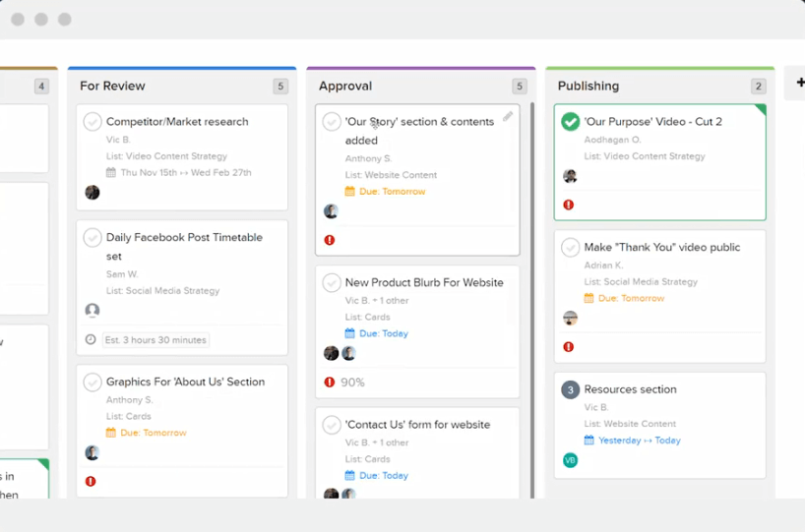Click red alert icon on 'Thank You' video card
Screen dimensions: 805x532
569,347
